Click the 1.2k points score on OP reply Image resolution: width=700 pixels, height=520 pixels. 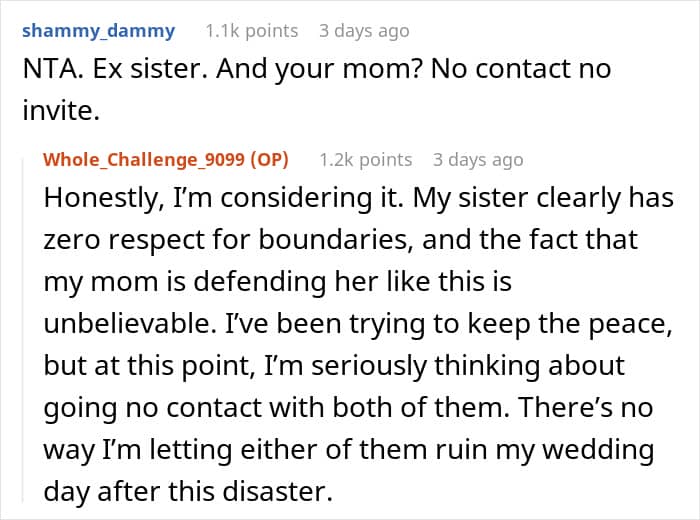click(x=365, y=160)
